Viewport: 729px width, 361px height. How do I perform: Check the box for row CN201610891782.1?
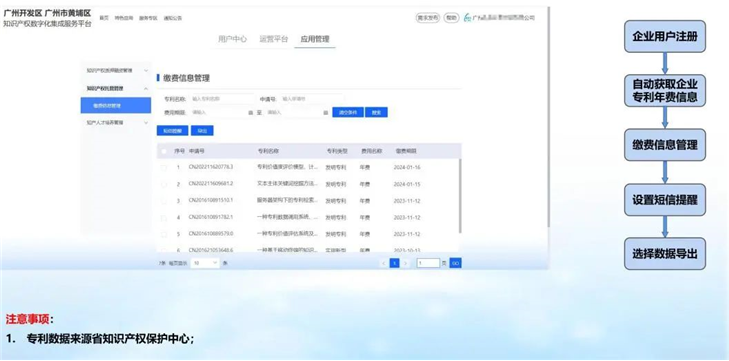pyautogui.click(x=163, y=217)
